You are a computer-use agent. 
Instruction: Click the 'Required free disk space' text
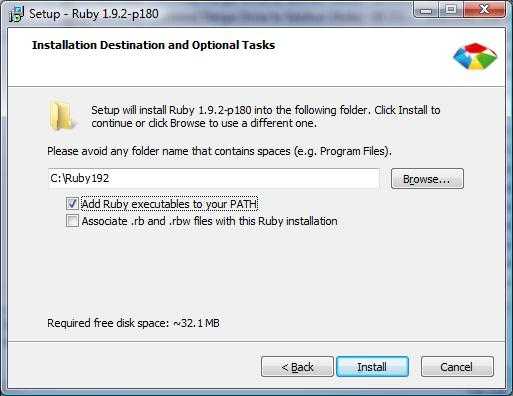pyautogui.click(x=133, y=323)
